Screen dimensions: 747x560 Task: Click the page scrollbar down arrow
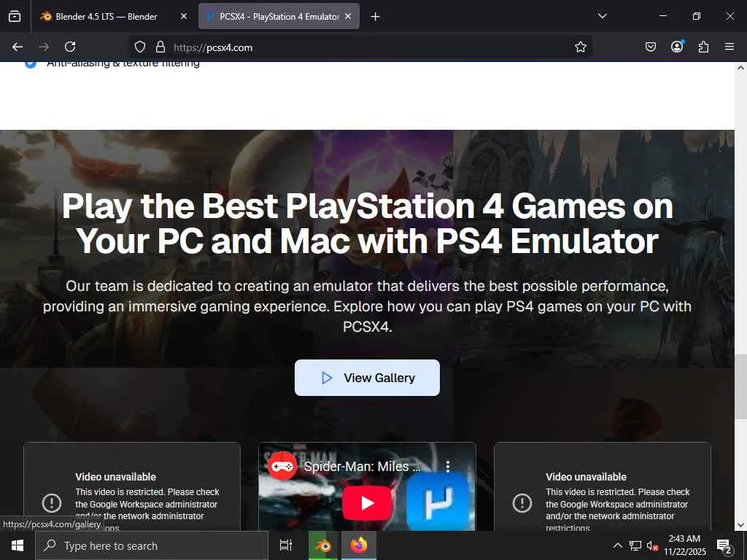[x=741, y=525]
